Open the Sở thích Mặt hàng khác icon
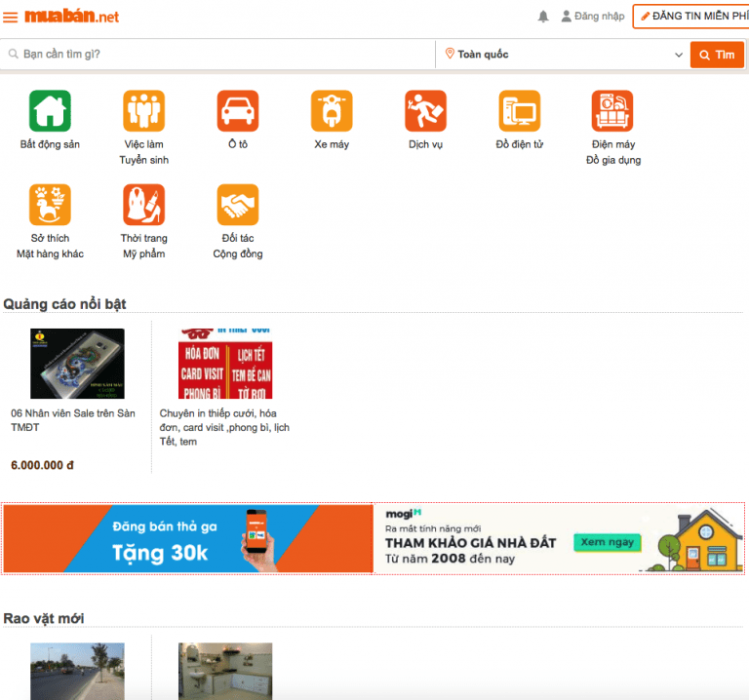Screen dimensions: 749x700 [x=50, y=205]
